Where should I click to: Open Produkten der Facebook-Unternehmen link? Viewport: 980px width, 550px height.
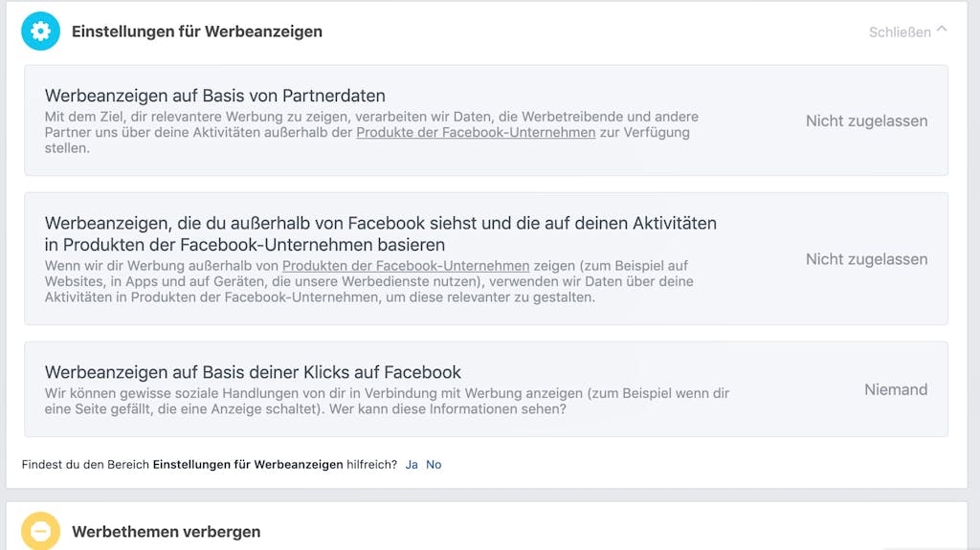pos(406,266)
